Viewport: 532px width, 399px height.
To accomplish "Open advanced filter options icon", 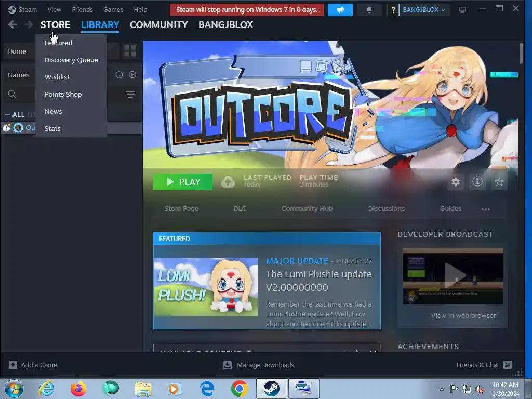I will click(130, 95).
